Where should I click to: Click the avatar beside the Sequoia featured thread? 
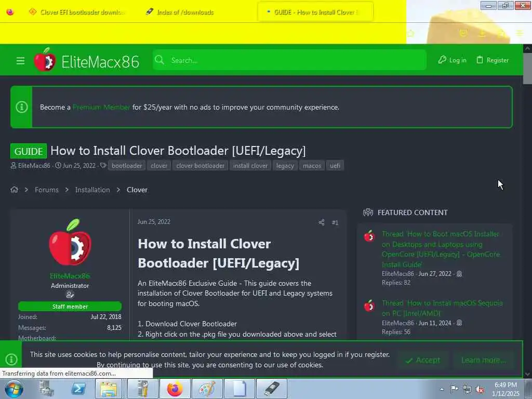369,305
